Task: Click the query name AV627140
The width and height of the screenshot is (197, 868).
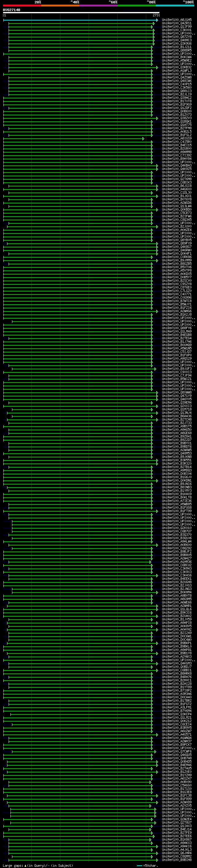Action: click(11, 10)
